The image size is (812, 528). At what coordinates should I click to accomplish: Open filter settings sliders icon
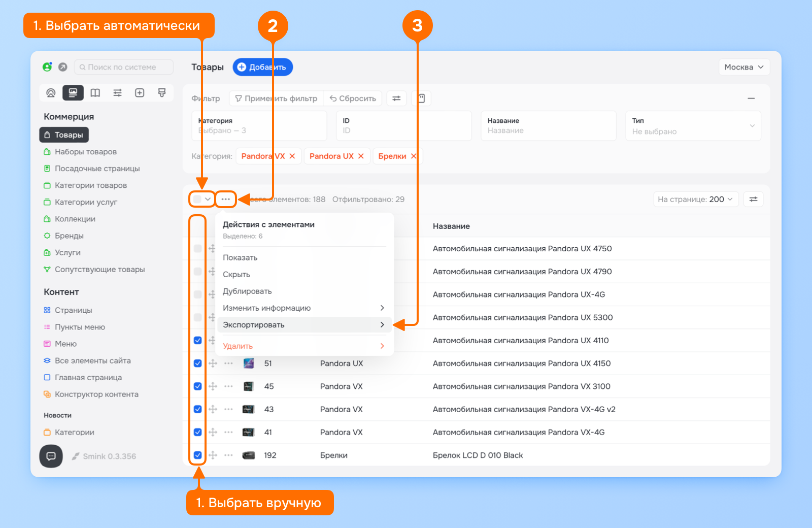(396, 98)
